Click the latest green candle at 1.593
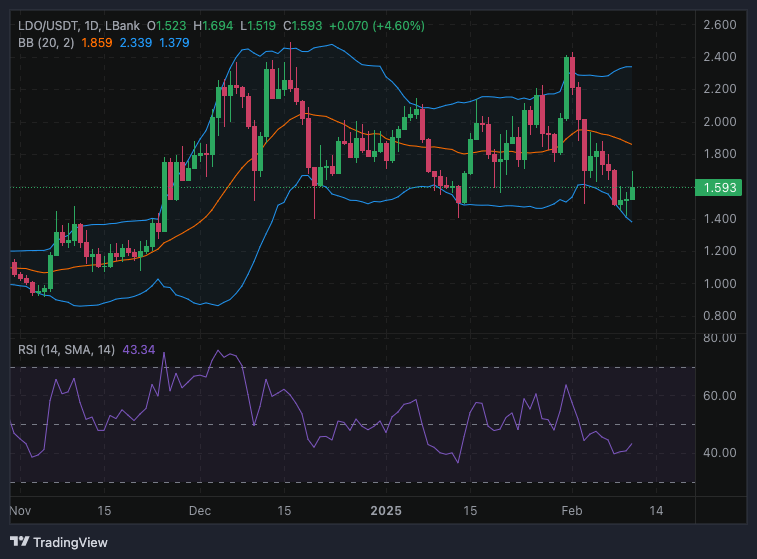Viewport: 757px width, 559px height. pyautogui.click(x=632, y=193)
